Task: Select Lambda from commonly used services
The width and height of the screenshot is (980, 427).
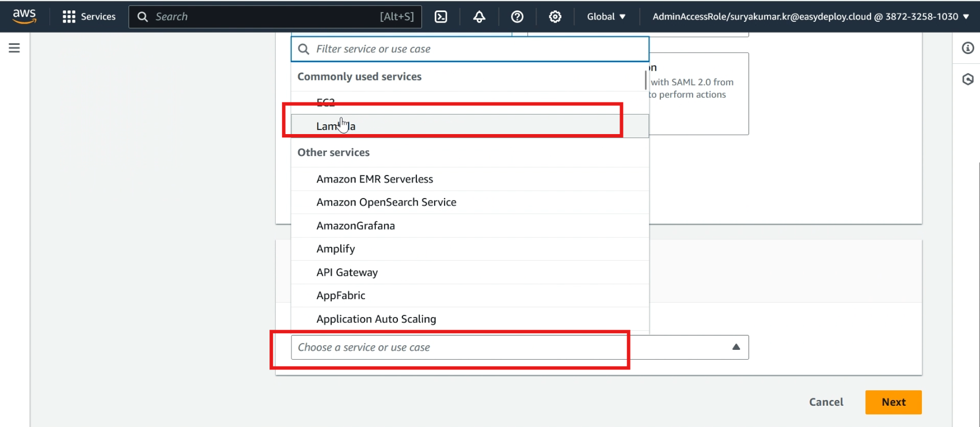Action: click(x=470, y=126)
